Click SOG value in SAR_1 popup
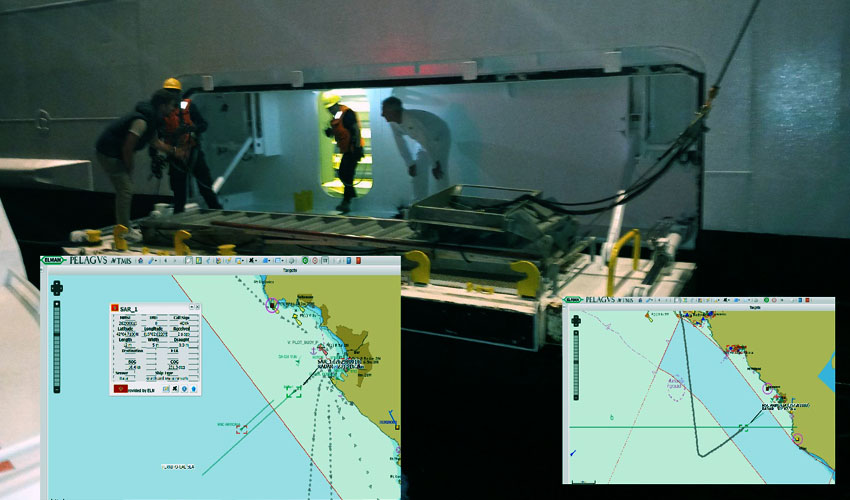Viewport: 850px width, 500px height. click(132, 367)
